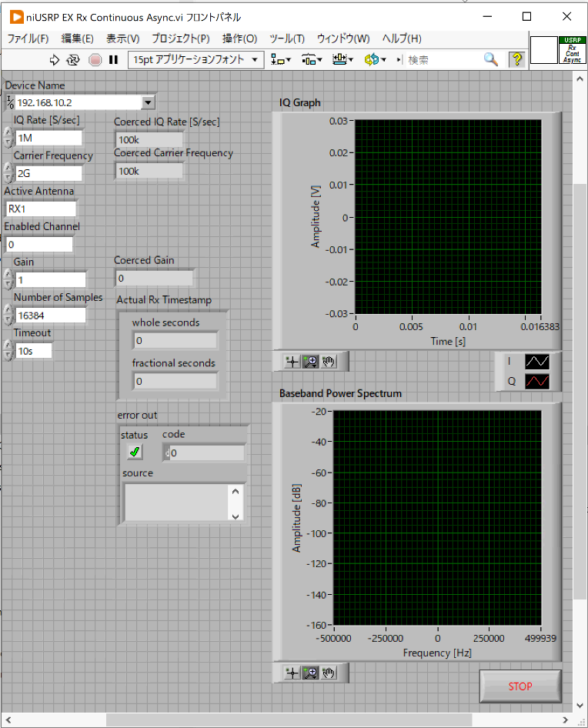
Task: Click the Active Antenna field RX1
Action: click(41, 209)
